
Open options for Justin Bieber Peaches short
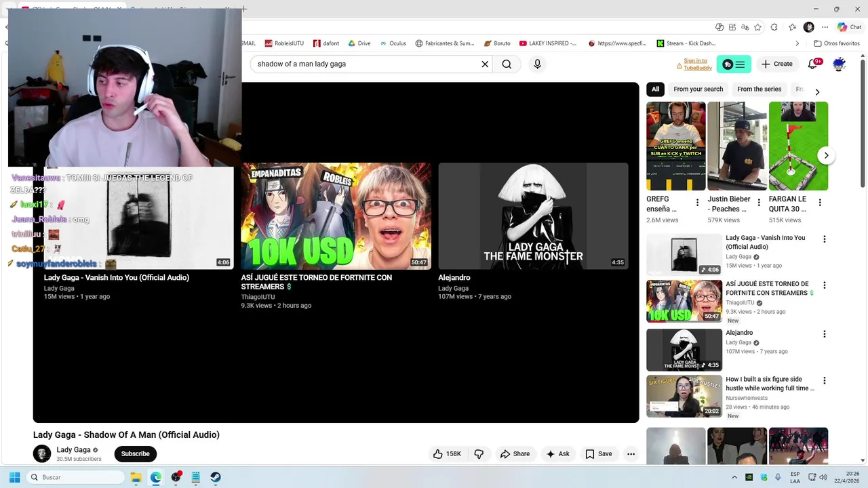tap(758, 203)
